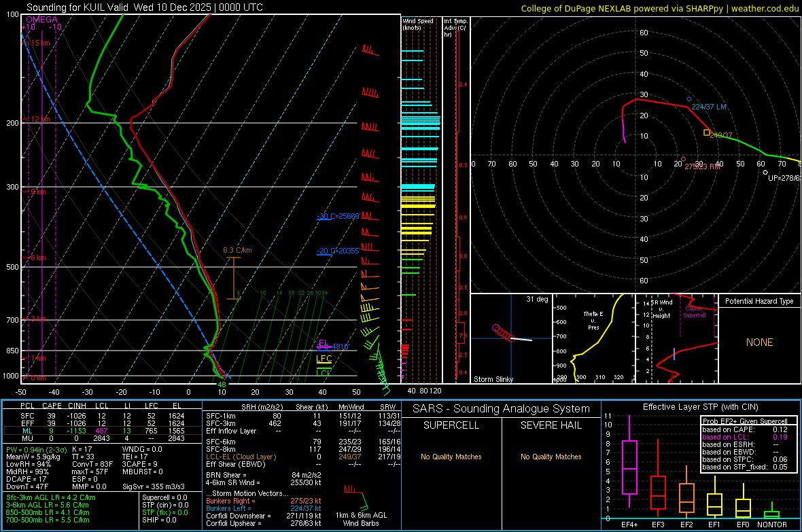Viewport: 802px width, 532px height.
Task: Click the 'SR Wind v. Height' inset label
Action: coord(662,309)
